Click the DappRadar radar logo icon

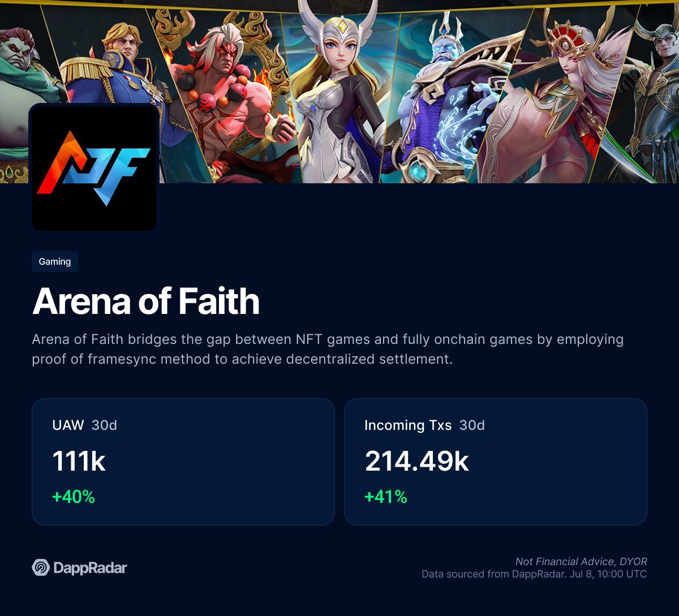(41, 567)
